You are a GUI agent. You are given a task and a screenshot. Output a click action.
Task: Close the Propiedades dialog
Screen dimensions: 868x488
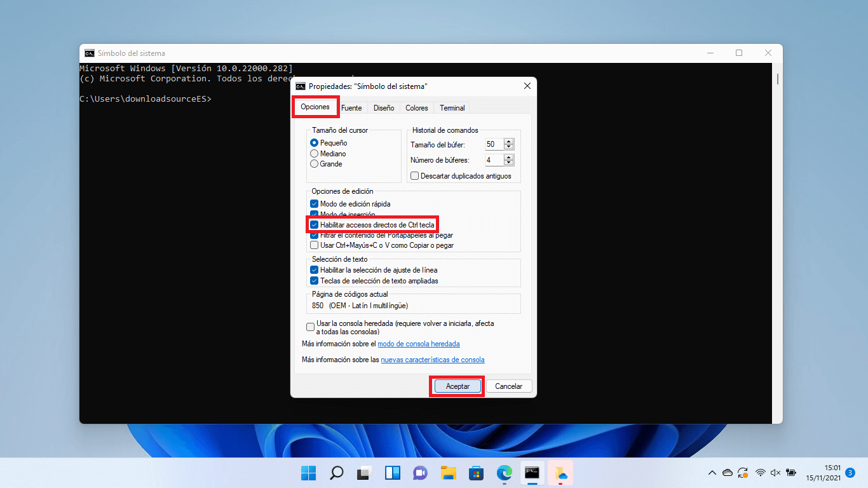(x=527, y=86)
